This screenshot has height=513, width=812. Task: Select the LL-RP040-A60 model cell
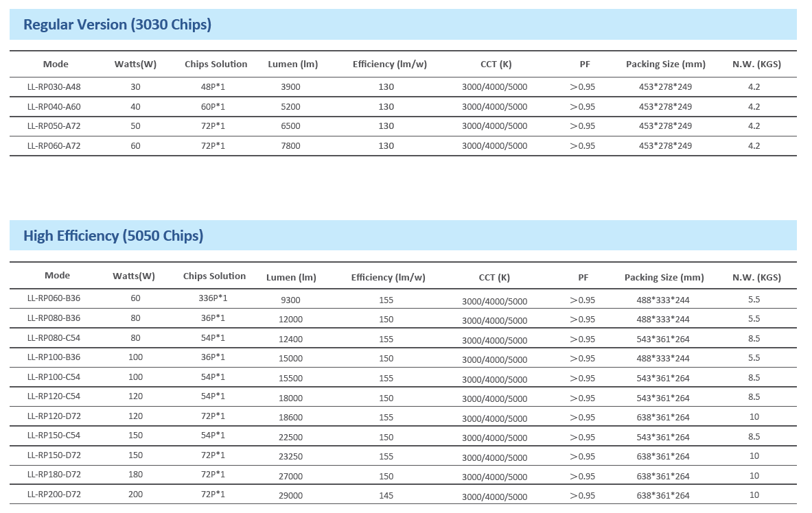click(54, 106)
